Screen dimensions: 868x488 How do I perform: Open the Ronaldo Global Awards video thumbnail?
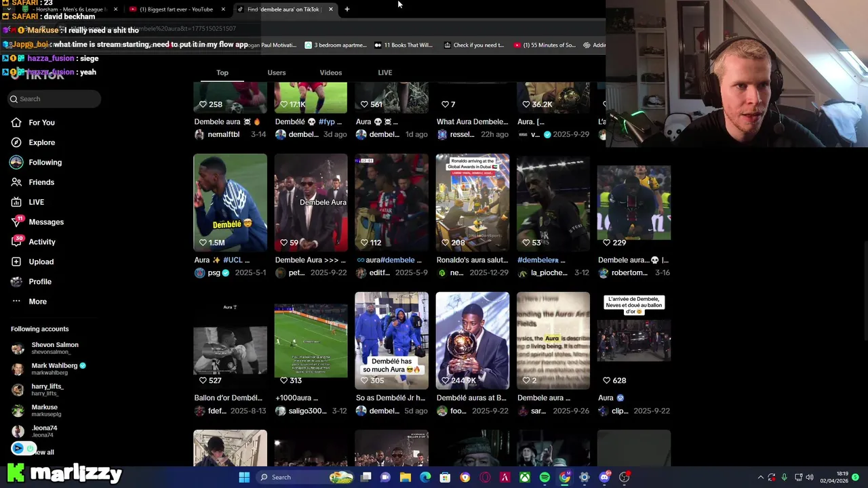click(x=472, y=203)
